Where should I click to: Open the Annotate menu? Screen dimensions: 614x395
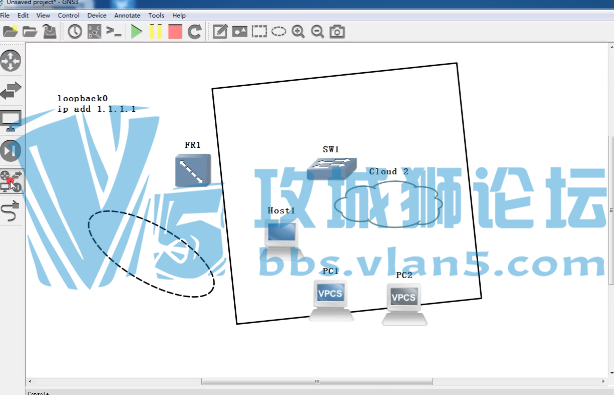[127, 16]
